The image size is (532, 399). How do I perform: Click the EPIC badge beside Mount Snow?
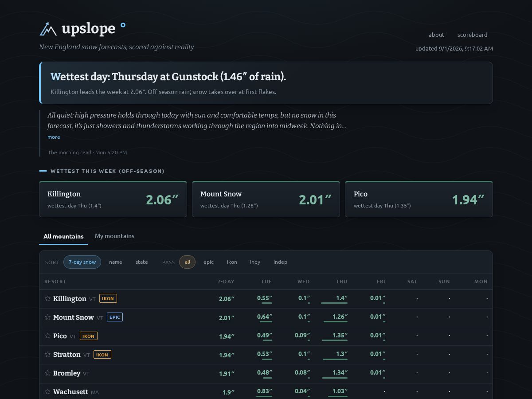(x=115, y=317)
